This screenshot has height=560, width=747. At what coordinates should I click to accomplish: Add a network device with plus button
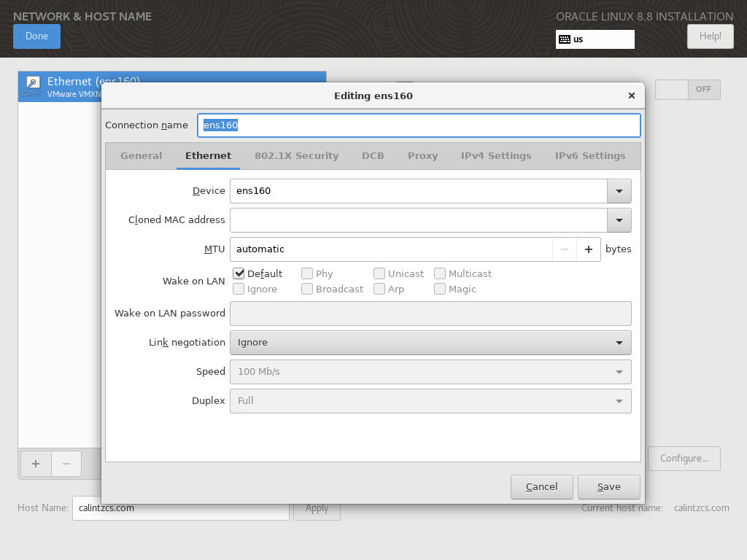click(x=36, y=463)
